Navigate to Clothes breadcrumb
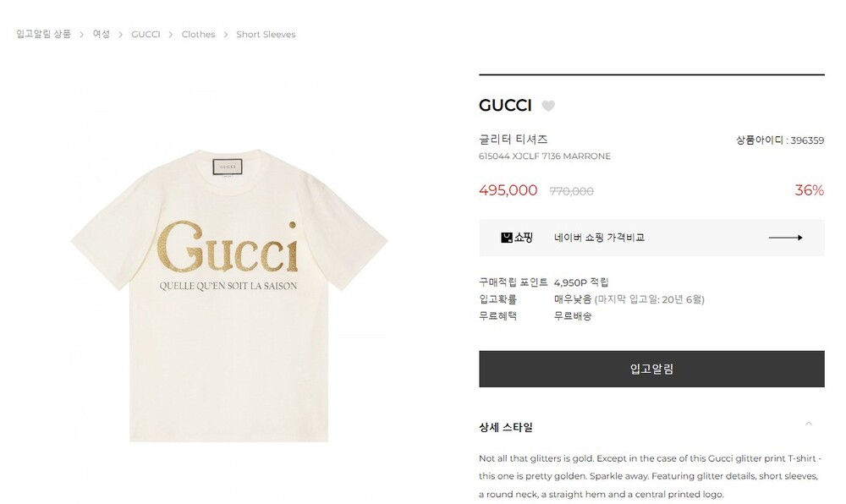The height and width of the screenshot is (504, 846). 198,34
